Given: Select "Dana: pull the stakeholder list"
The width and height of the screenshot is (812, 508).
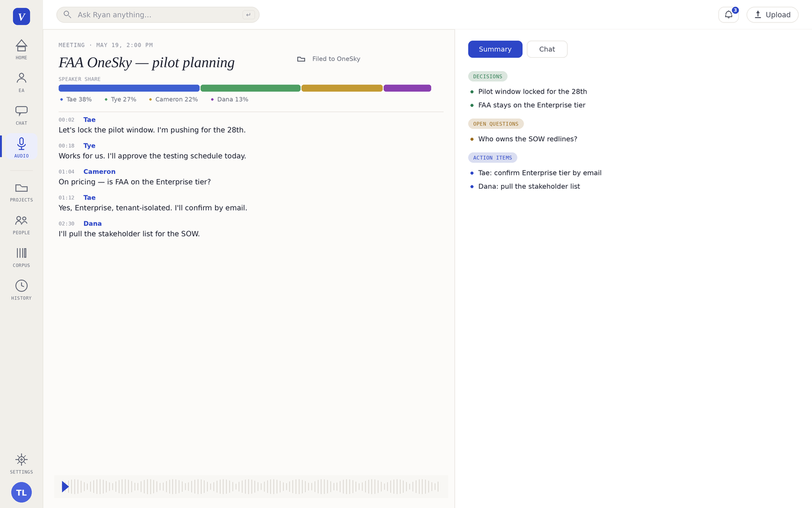Looking at the screenshot, I should tap(529, 187).
